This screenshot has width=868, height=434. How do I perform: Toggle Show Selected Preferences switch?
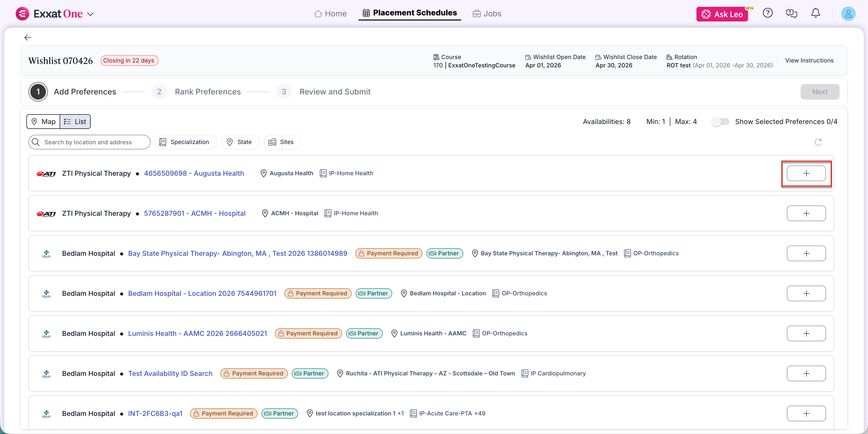point(720,122)
